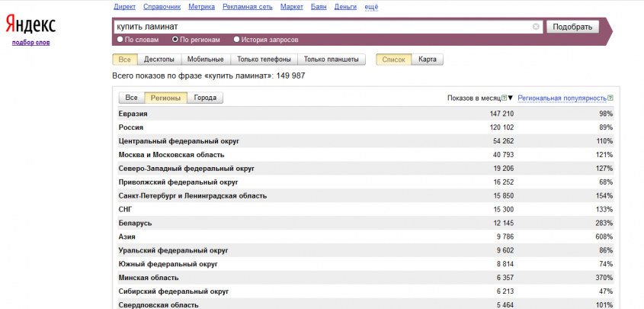This screenshot has height=309, width=644.
Task: Switch to the Карта view
Action: point(428,59)
